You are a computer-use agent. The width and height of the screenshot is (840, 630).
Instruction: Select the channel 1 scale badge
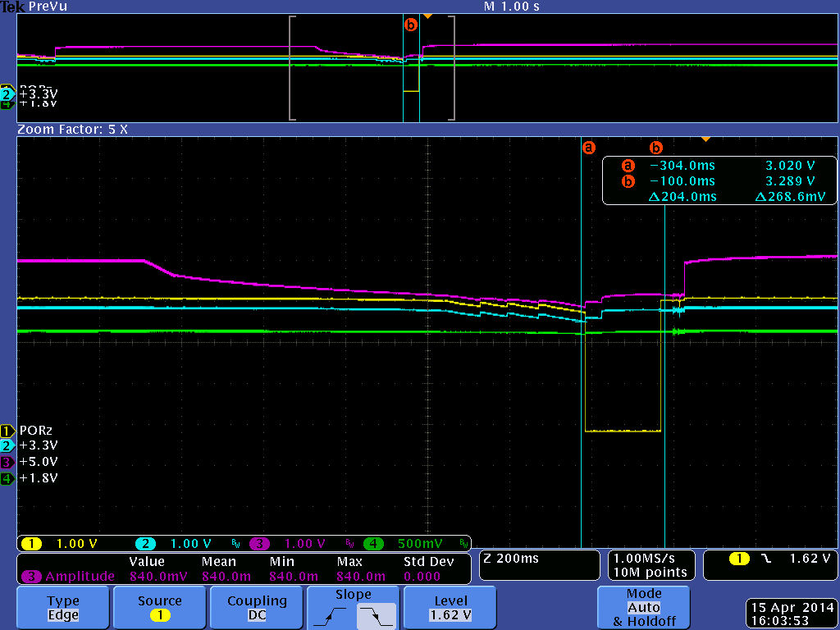click(x=31, y=544)
